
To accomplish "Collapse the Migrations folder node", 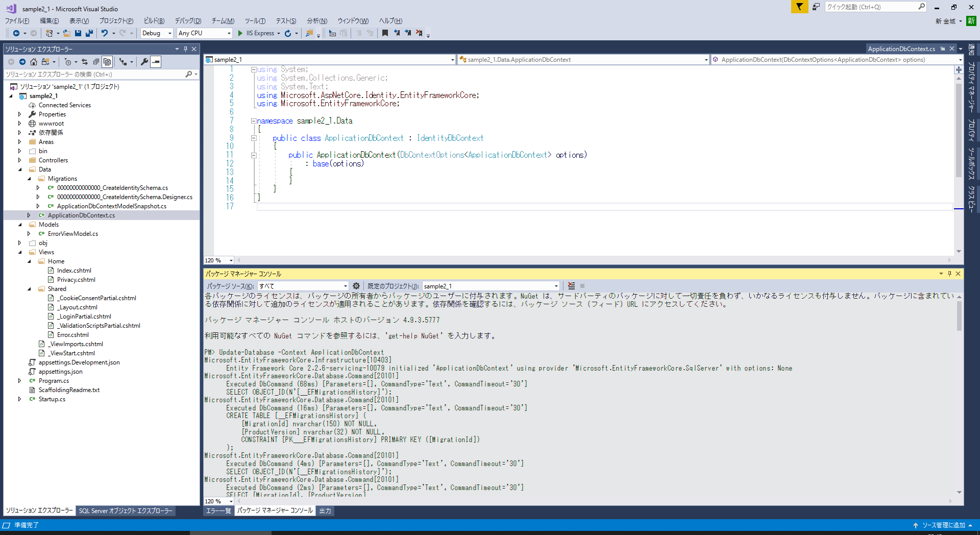I will click(x=29, y=179).
